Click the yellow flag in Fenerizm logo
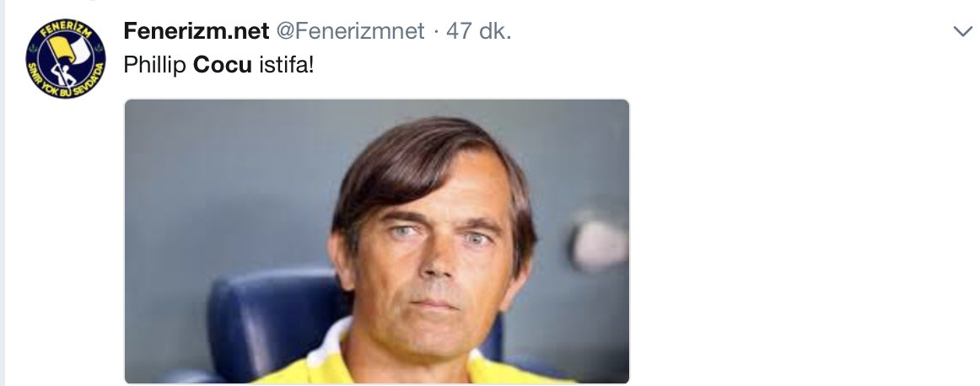The height and width of the screenshot is (386, 980). (64, 49)
